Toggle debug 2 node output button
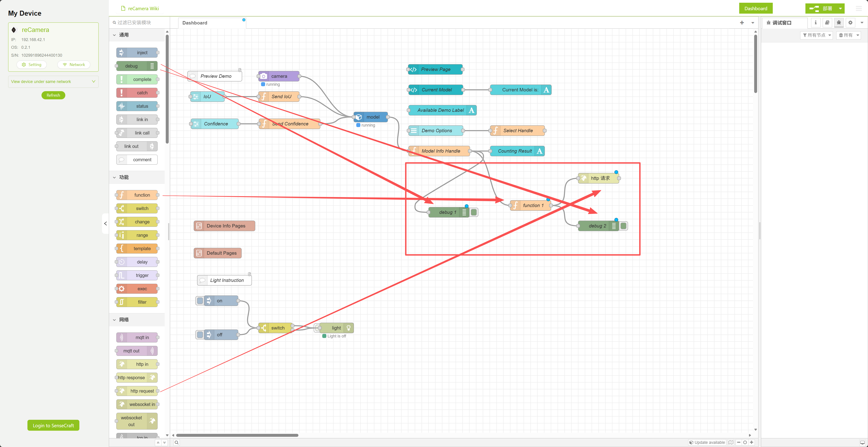Viewport: 868px width, 447px height. tap(623, 226)
